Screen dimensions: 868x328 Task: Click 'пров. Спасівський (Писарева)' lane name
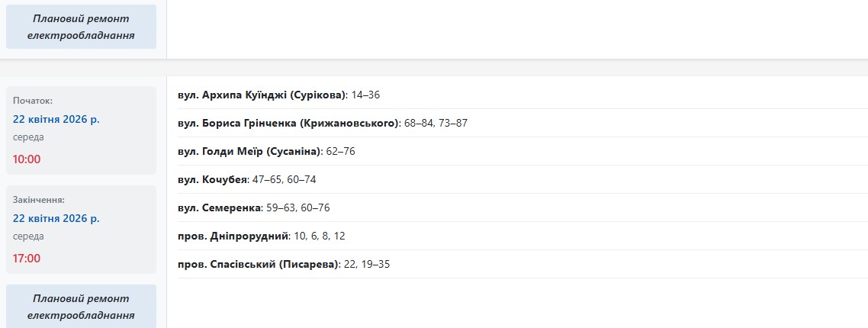pyautogui.click(x=258, y=264)
